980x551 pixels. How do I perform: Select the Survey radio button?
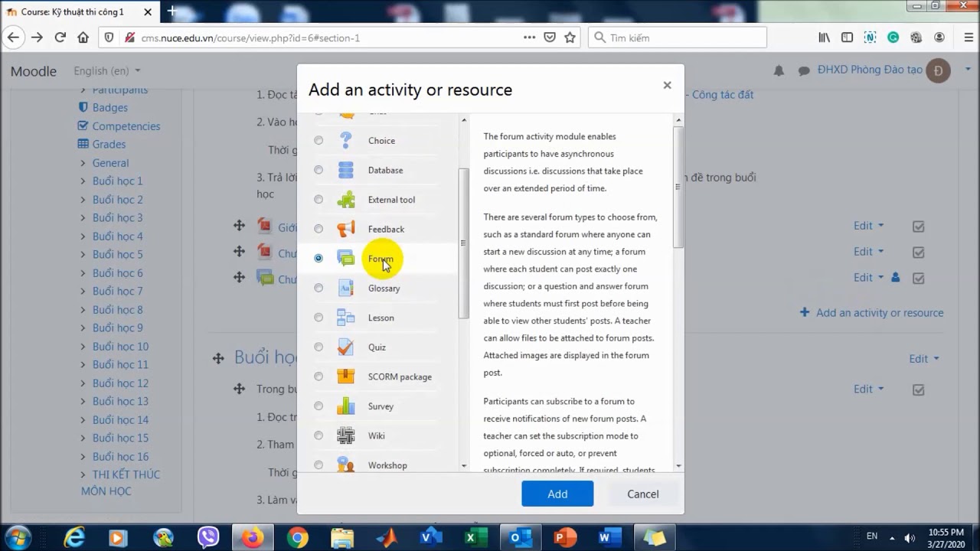click(318, 406)
